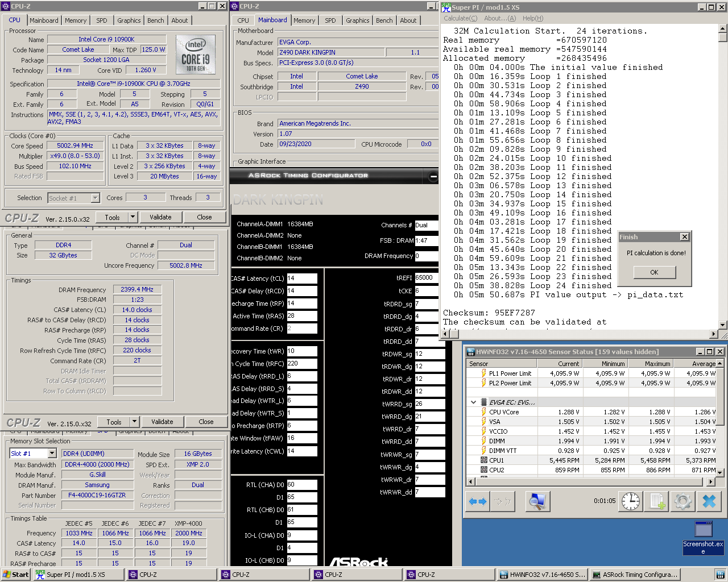Click Part Number F4-4000C19-16GTZR value
The width and height of the screenshot is (728, 582).
[x=97, y=495]
